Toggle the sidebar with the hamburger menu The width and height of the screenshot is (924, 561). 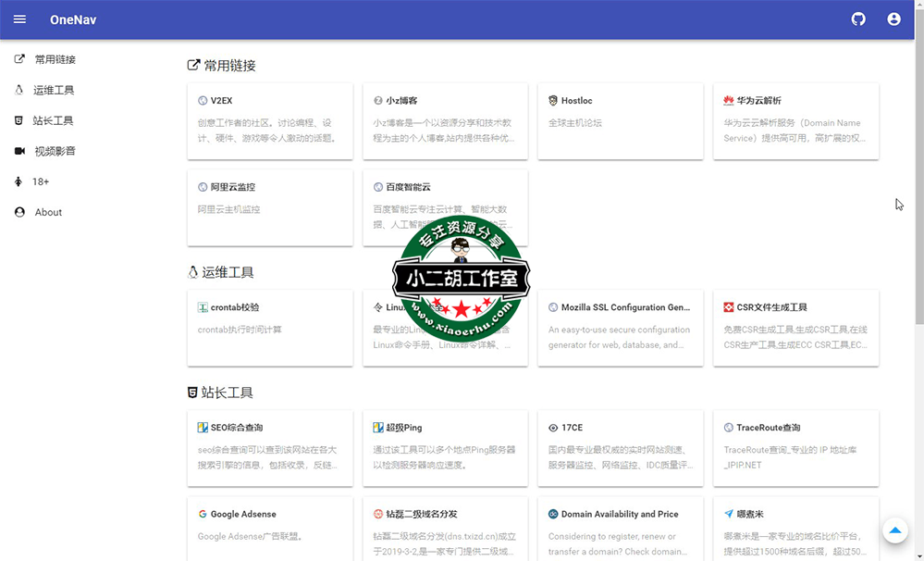tap(18, 19)
